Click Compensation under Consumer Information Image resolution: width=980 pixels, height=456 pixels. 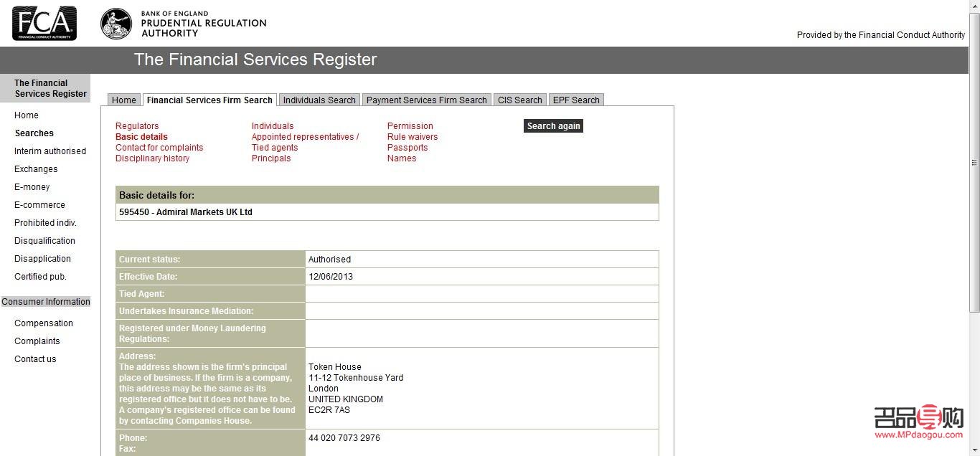(44, 323)
